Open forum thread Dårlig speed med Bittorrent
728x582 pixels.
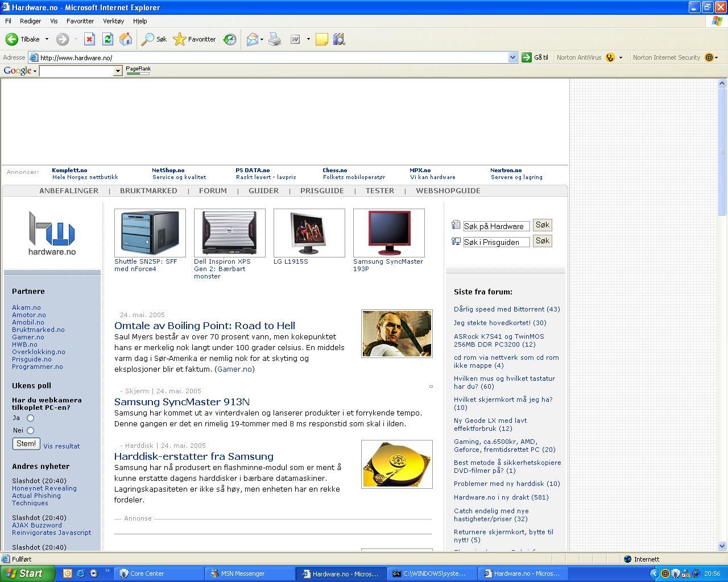coord(507,309)
